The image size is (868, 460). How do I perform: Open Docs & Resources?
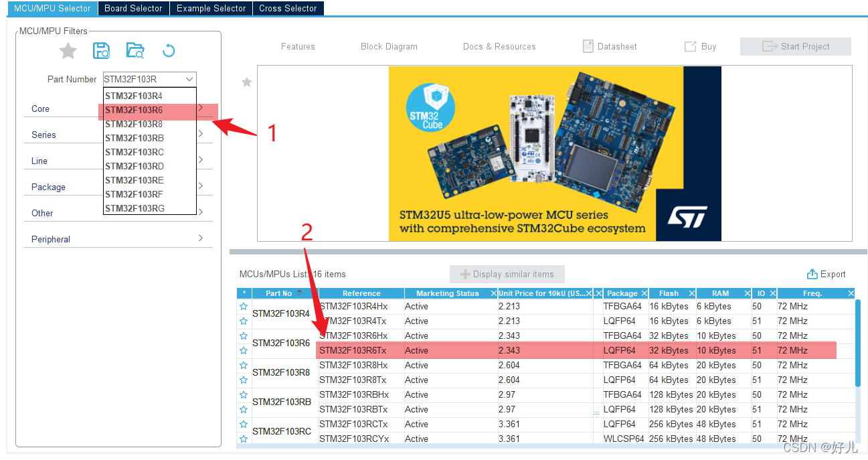(499, 46)
